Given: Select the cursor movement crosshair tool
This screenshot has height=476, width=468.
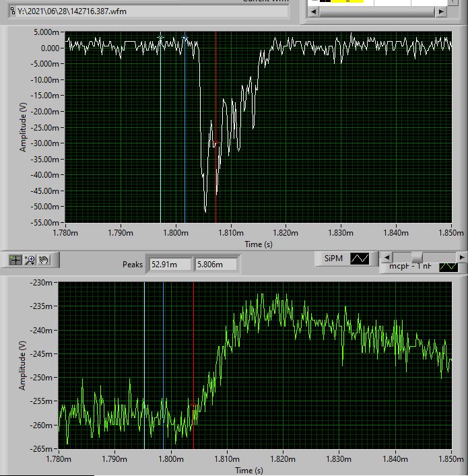Looking at the screenshot, I should coord(15,259).
